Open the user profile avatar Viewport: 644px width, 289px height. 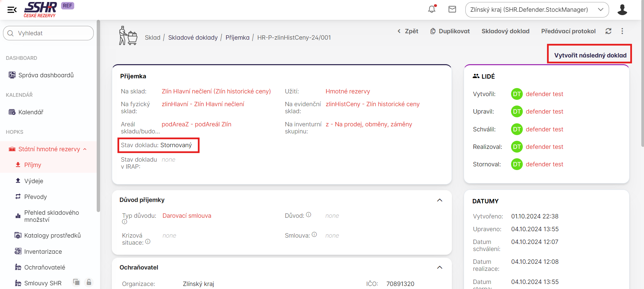[x=622, y=10]
